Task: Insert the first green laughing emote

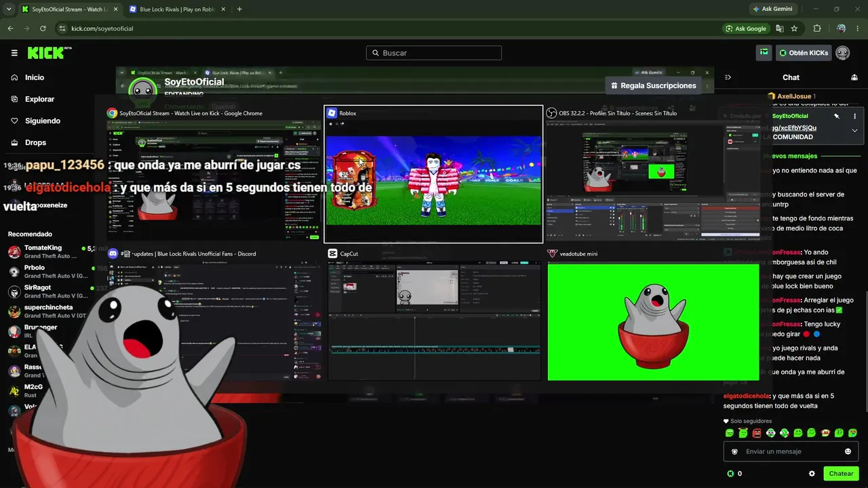Action: 730,433
